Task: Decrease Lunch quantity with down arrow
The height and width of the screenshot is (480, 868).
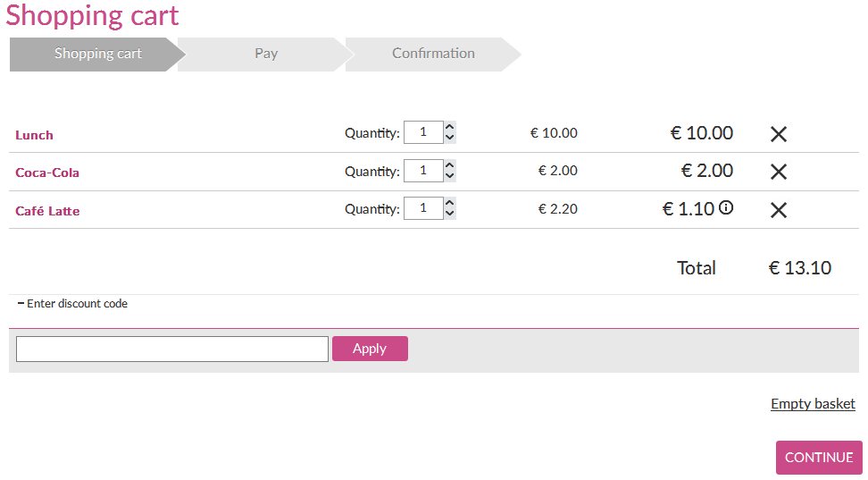Action: click(x=450, y=139)
